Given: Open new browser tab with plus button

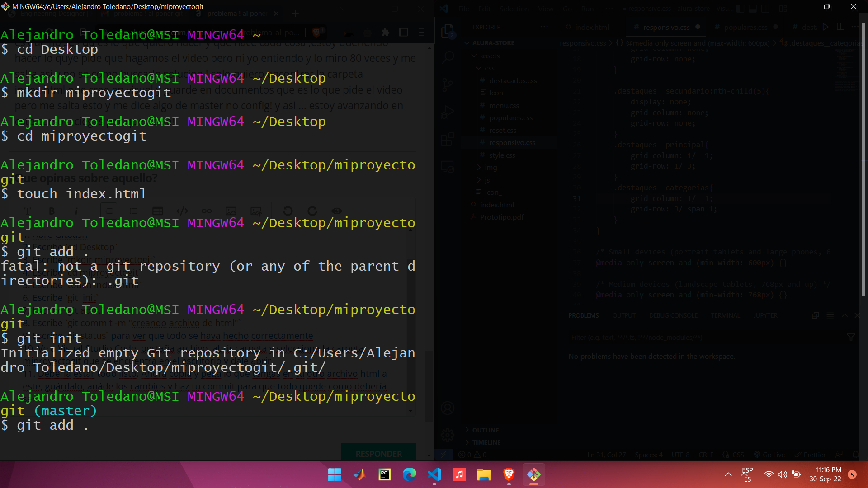Looking at the screenshot, I should (x=295, y=14).
